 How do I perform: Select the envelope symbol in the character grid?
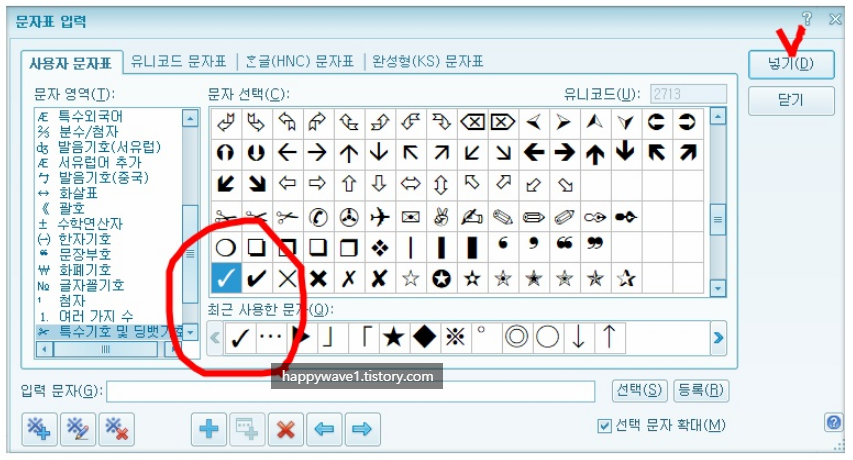point(410,217)
